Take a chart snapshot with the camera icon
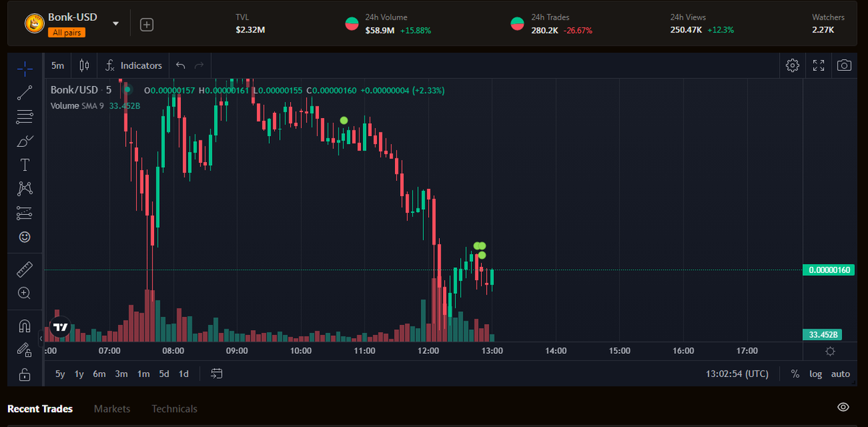 point(844,65)
